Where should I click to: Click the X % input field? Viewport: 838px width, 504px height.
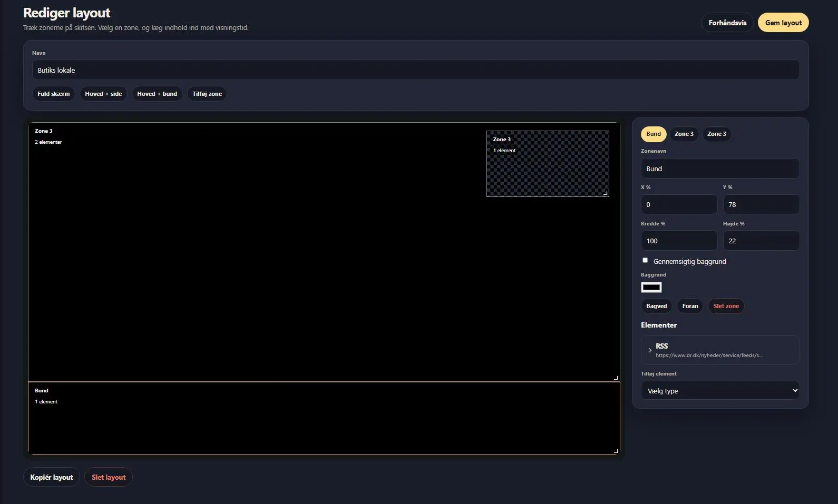tap(679, 204)
